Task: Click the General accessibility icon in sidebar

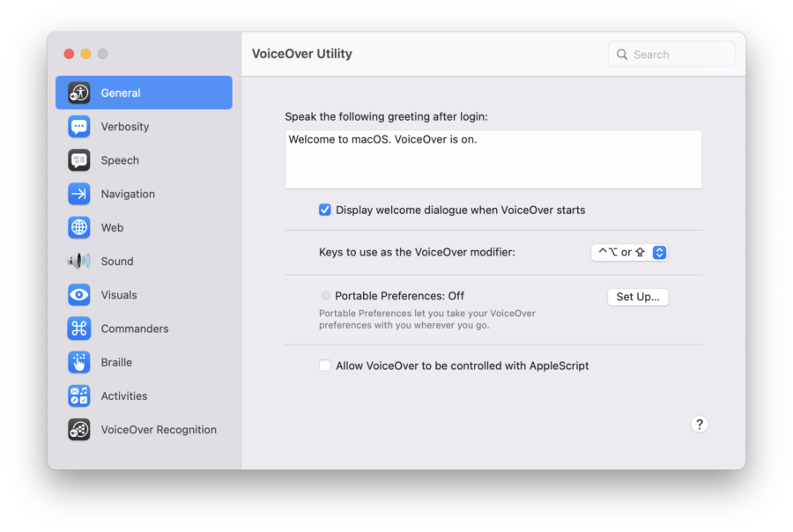Action: pos(79,92)
